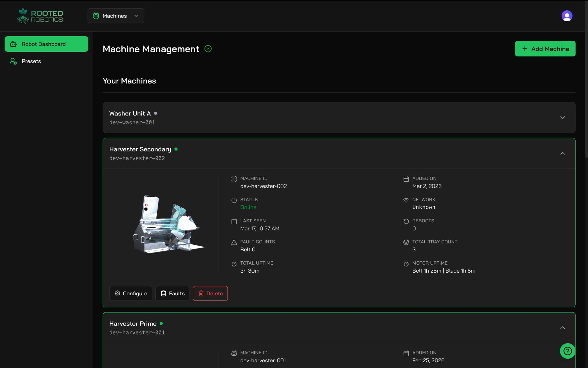Viewport: 588px width, 368px height.
Task: Click the Total Uptime stopwatch icon
Action: coord(234,263)
